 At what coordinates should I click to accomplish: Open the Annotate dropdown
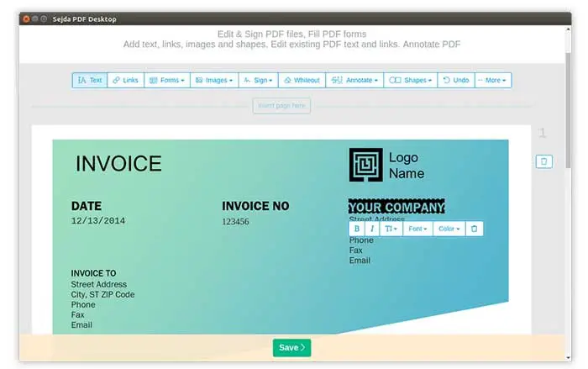[354, 81]
